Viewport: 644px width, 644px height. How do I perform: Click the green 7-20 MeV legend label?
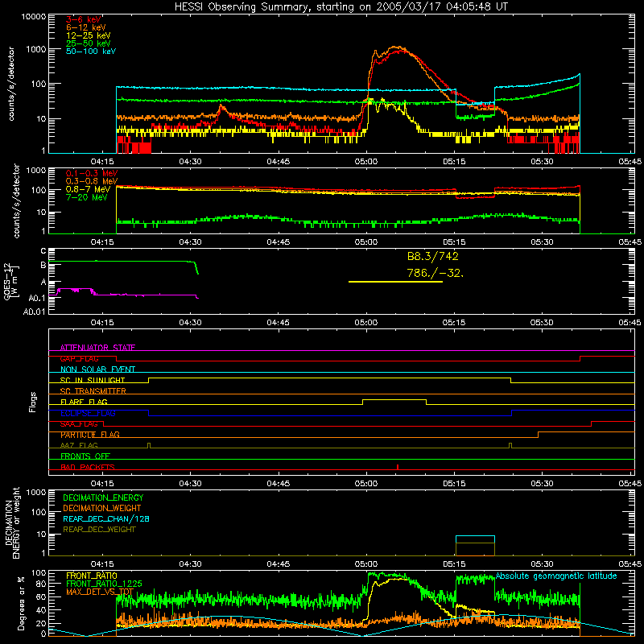(87, 197)
